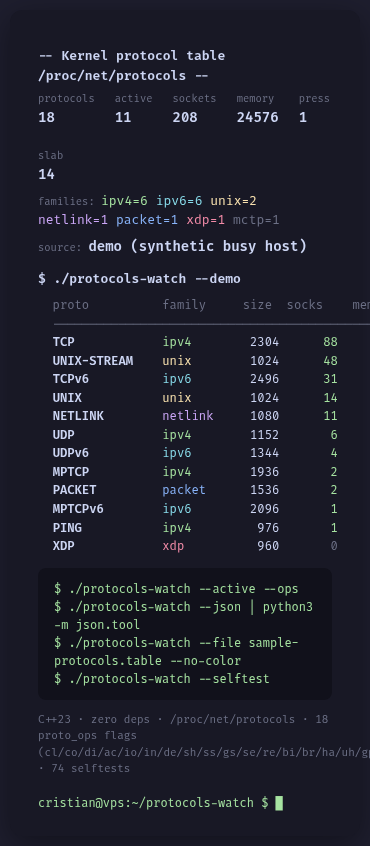Click the packet family cell
The image size is (370, 846).
tap(184, 490)
